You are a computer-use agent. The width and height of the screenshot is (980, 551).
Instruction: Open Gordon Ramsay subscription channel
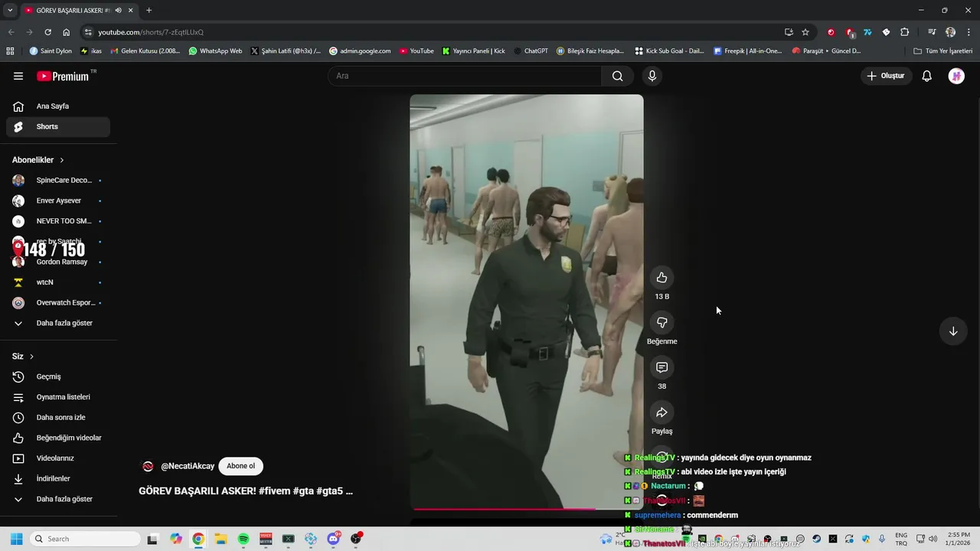coord(58,262)
